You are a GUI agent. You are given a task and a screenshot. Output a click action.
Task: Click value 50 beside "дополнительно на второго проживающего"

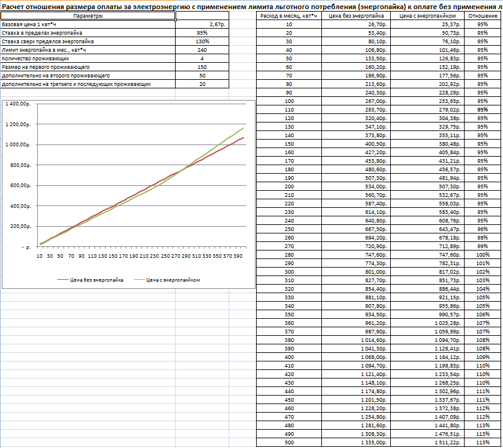click(202, 76)
